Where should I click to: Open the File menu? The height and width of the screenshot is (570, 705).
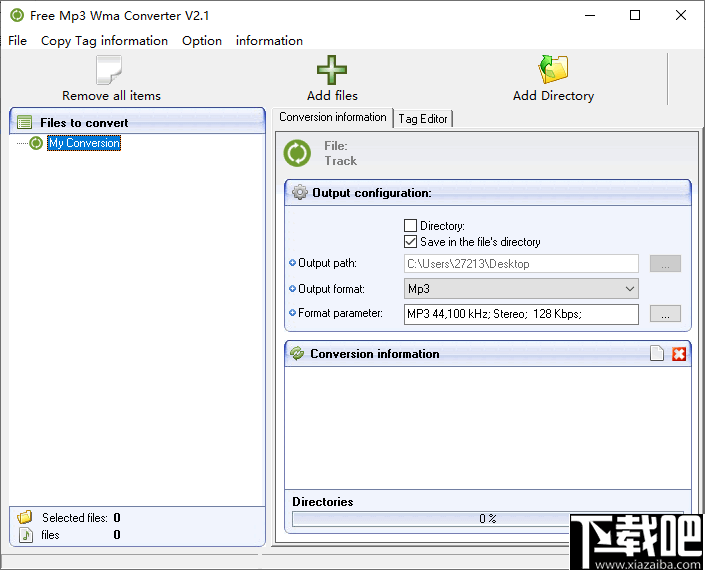18,40
